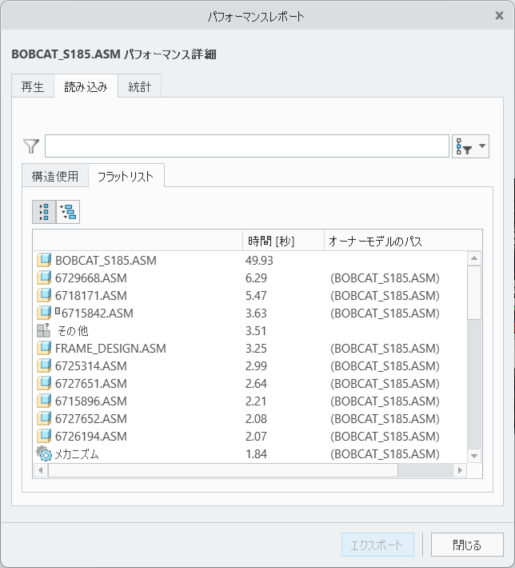Click the その他 category icon
This screenshot has width=515, height=568.
[44, 330]
